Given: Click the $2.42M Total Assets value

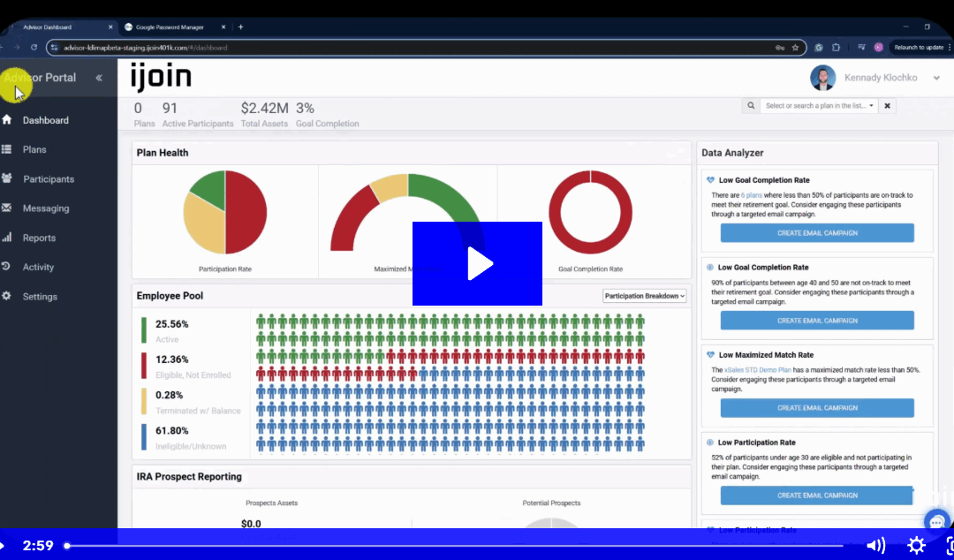Looking at the screenshot, I should click(x=265, y=109).
